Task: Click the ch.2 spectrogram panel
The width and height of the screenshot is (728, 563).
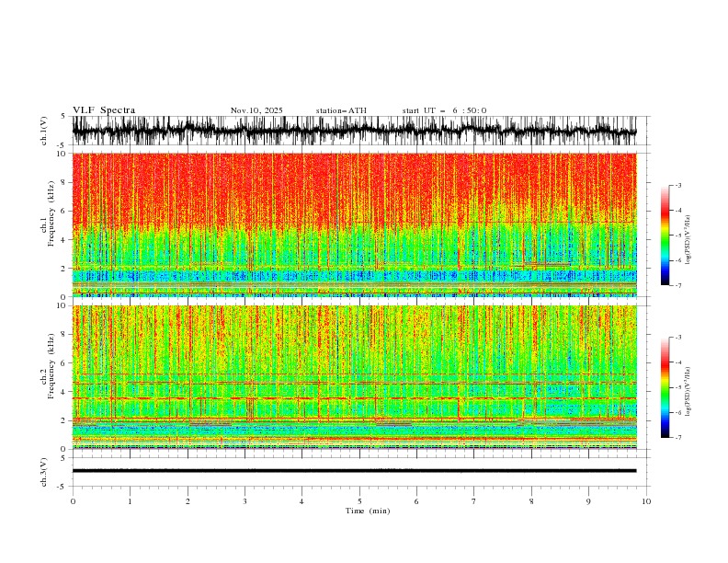Action: [x=354, y=377]
